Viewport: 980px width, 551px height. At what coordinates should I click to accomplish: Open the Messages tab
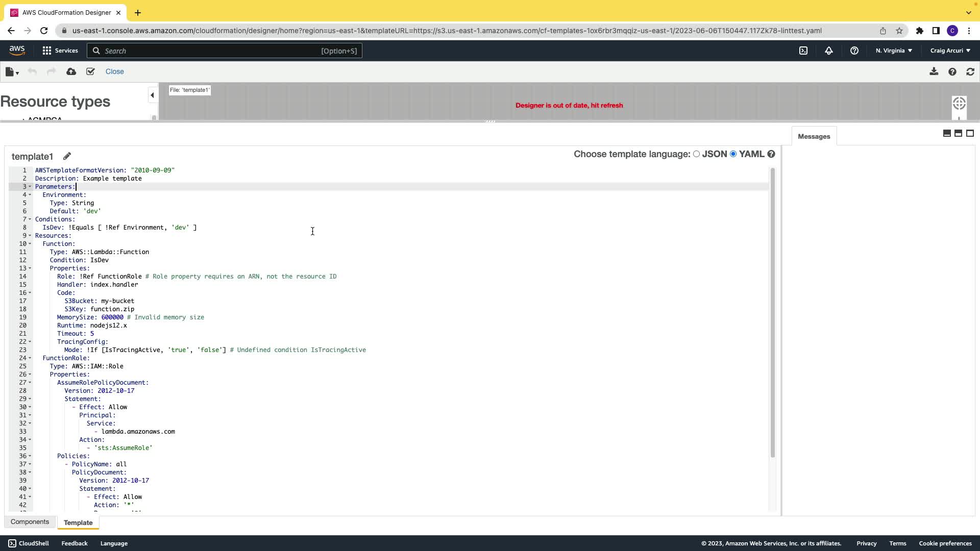(814, 136)
